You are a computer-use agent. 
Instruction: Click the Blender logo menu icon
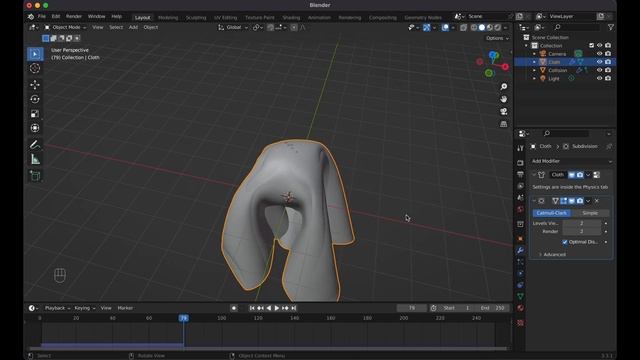[x=31, y=17]
